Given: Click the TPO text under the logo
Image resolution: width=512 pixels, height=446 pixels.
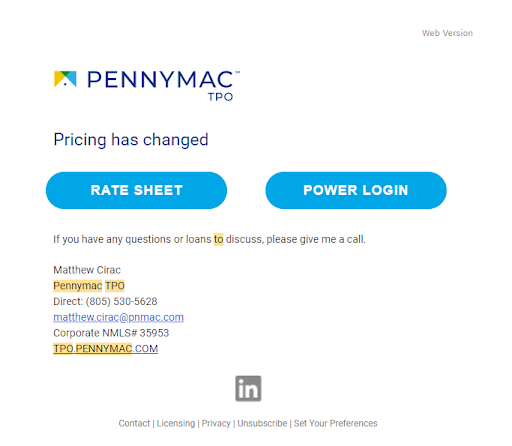Looking at the screenshot, I should [220, 97].
